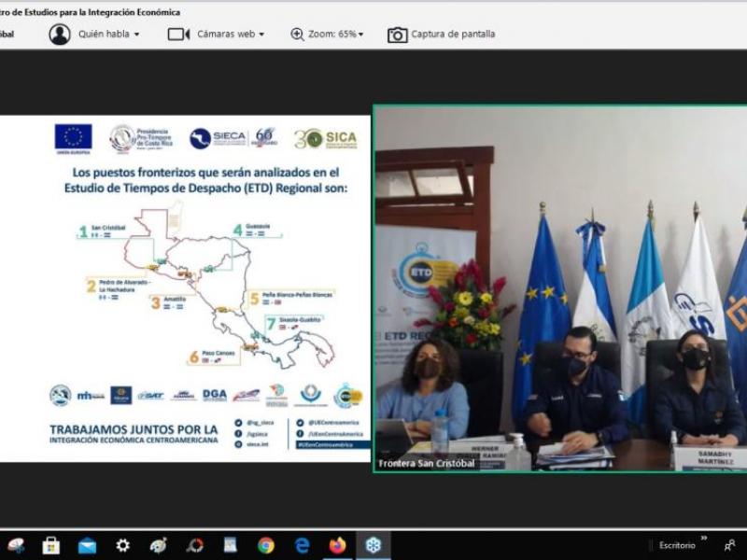Click the screenshot camera icon
Image resolution: width=747 pixels, height=560 pixels.
(398, 35)
